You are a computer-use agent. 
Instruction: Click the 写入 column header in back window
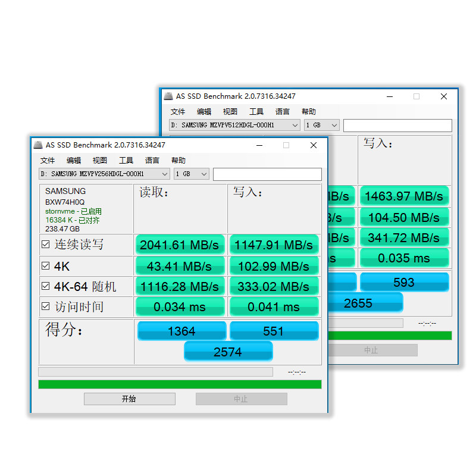(x=378, y=143)
